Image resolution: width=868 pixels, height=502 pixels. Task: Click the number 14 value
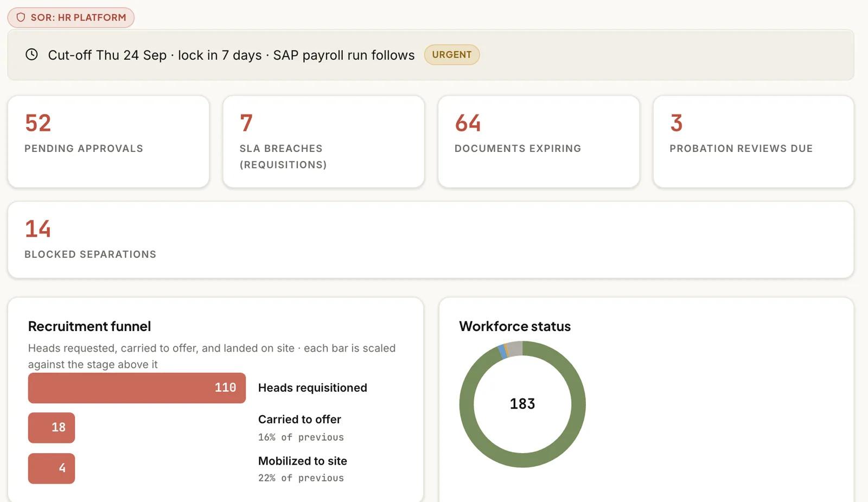coord(38,229)
